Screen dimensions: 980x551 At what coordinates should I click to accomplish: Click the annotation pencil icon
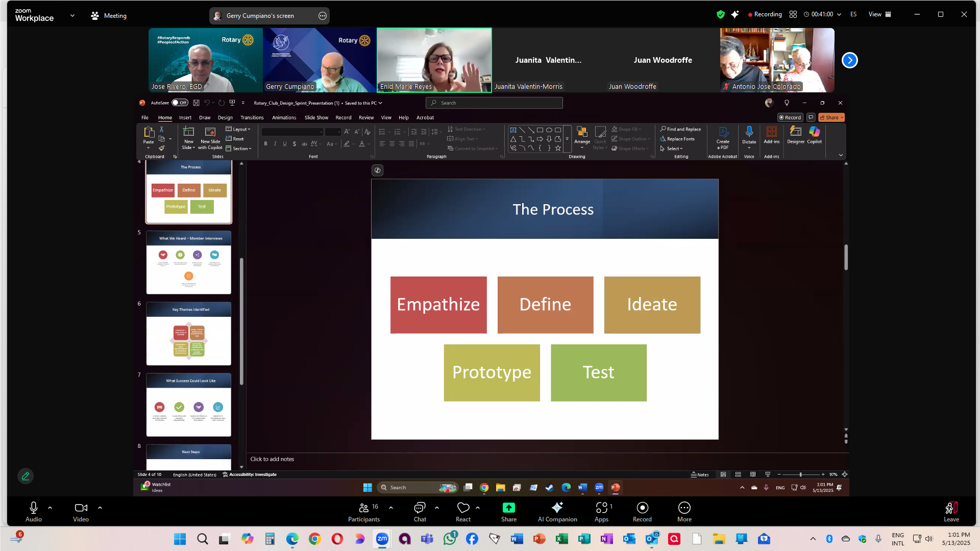(26, 476)
